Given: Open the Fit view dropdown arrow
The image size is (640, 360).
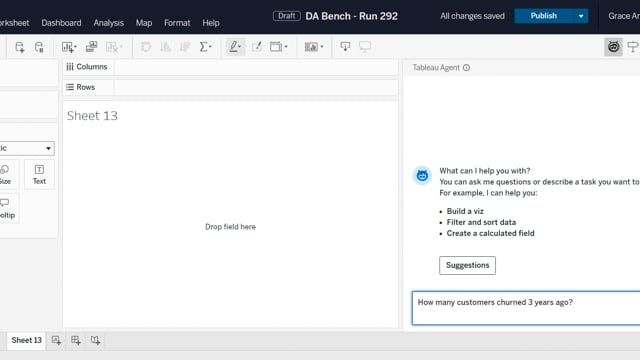Looking at the screenshot, I should coord(286,47).
